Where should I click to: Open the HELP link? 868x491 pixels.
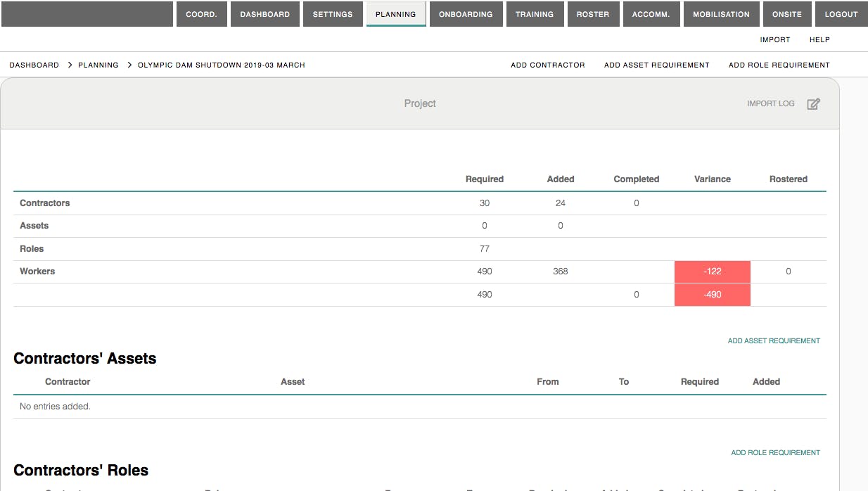coord(819,40)
